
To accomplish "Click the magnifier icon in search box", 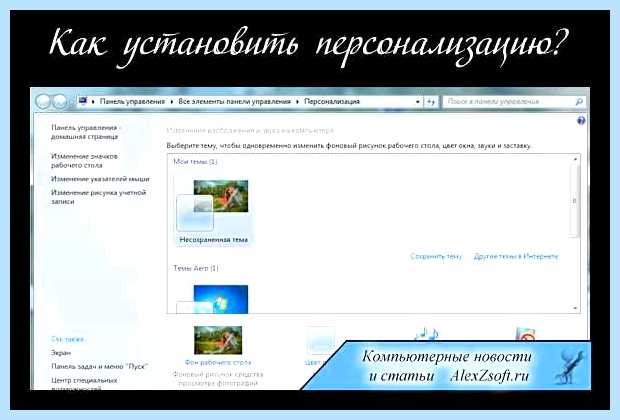I will [x=579, y=102].
